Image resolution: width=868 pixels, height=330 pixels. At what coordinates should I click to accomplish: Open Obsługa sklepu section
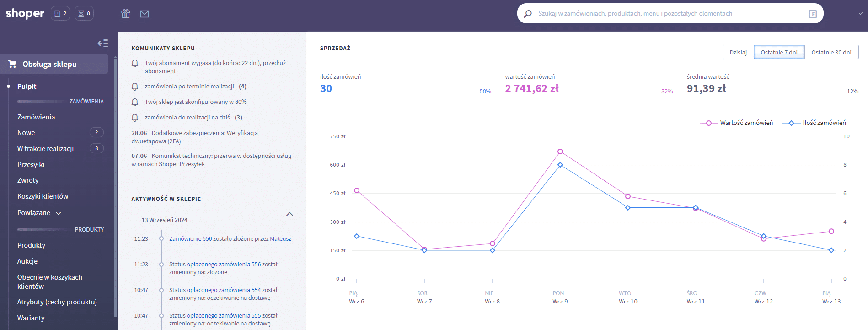(x=54, y=64)
